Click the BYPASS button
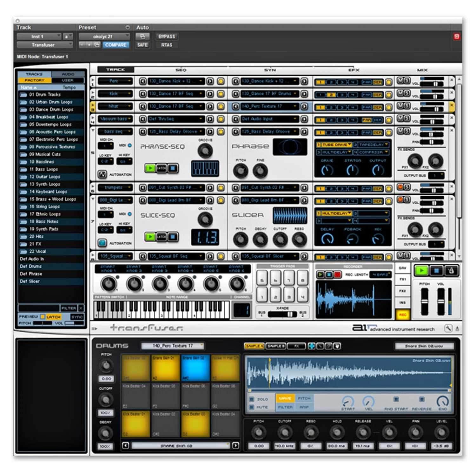 (167, 37)
